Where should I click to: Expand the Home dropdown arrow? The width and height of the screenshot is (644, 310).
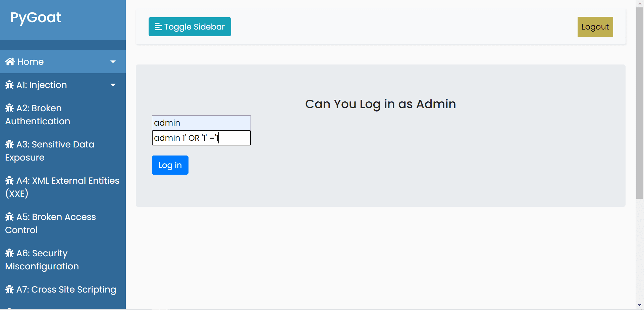[113, 62]
